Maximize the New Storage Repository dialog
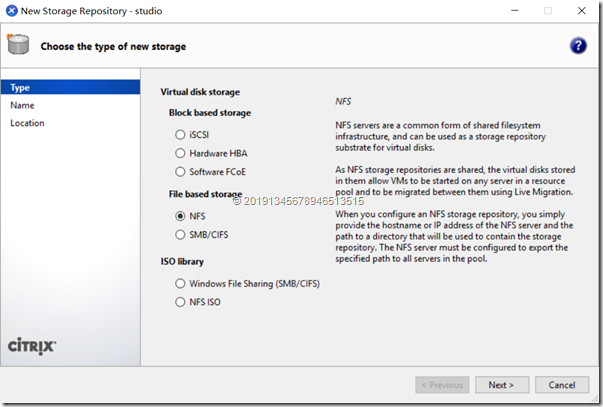Screen dimensions: 603x407 [547, 10]
